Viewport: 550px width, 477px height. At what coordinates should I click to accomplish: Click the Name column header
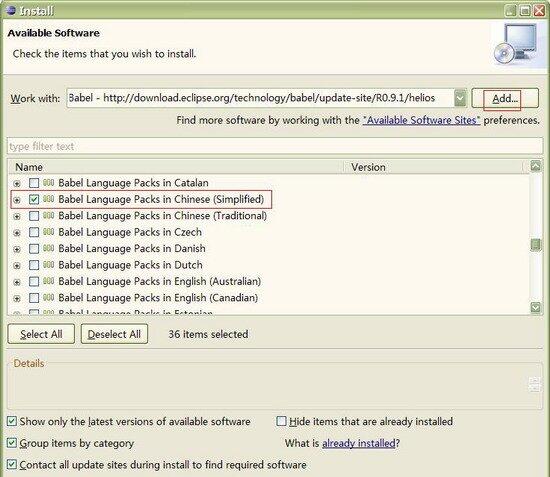tap(175, 167)
